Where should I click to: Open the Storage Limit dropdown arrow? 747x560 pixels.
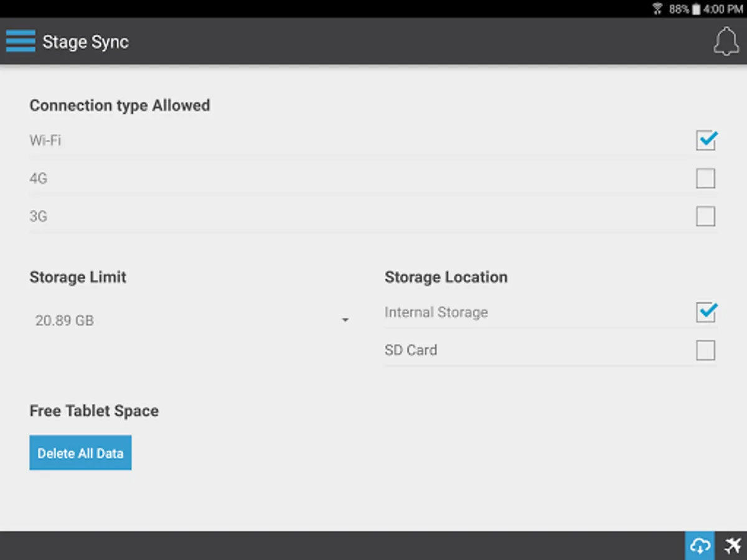(345, 320)
